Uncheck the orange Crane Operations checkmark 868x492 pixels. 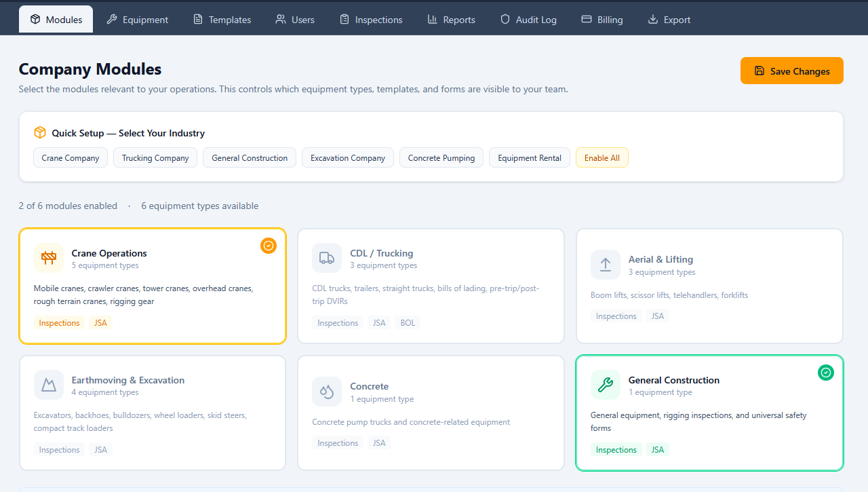269,246
